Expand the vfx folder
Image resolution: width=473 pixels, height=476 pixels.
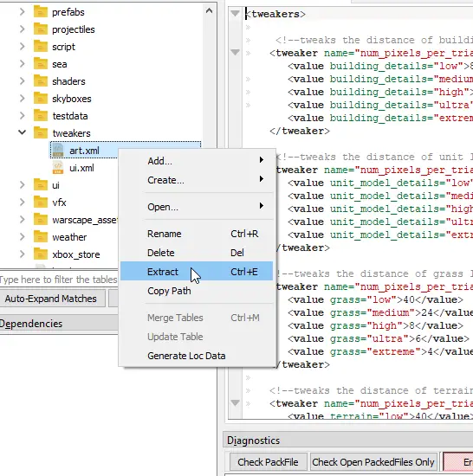coord(22,203)
